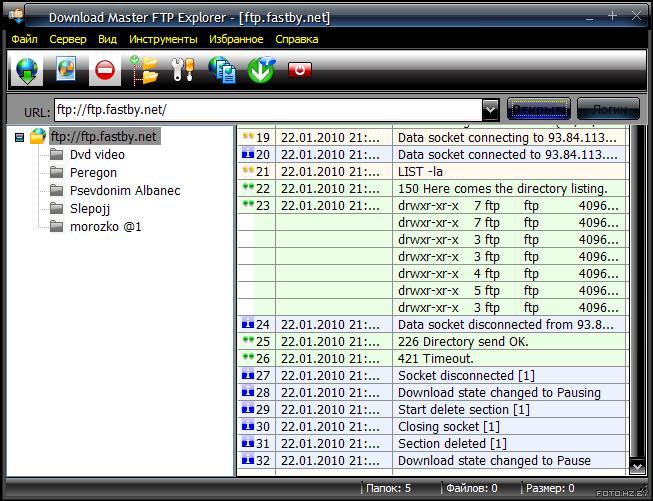653x501 pixels.
Task: Click into the URL address field
Action: click(268, 110)
